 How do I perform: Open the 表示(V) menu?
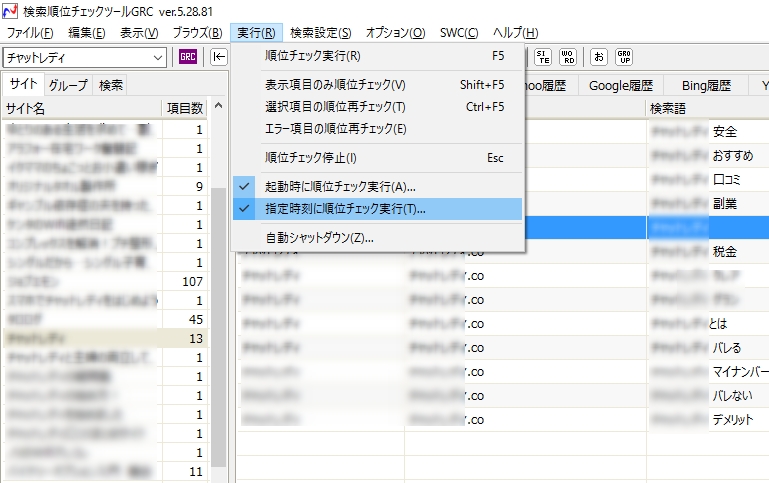point(139,33)
